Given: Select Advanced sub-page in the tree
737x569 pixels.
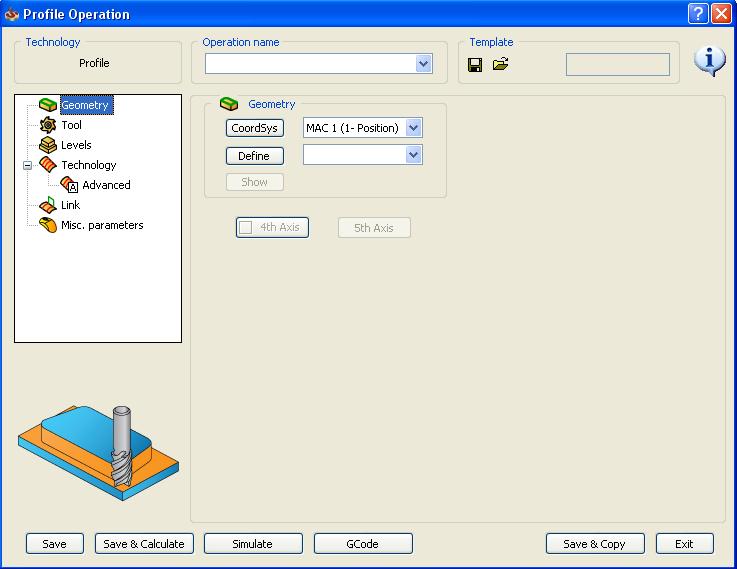Looking at the screenshot, I should click(106, 185).
